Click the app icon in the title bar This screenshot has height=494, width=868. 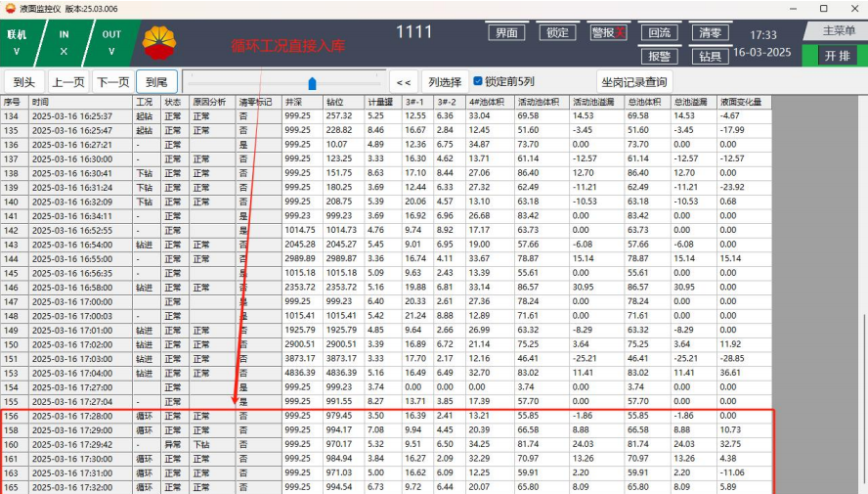tap(10, 8)
